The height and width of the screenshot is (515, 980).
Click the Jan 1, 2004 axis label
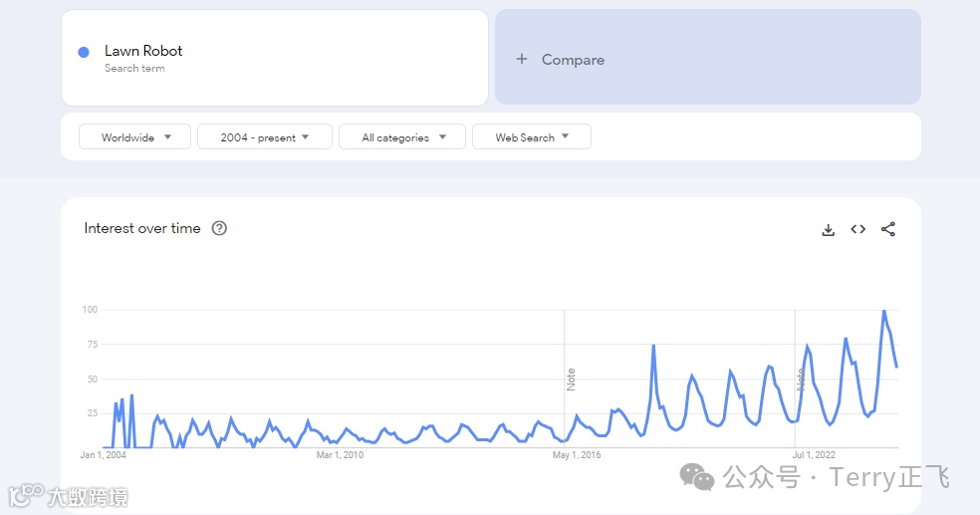click(x=104, y=455)
